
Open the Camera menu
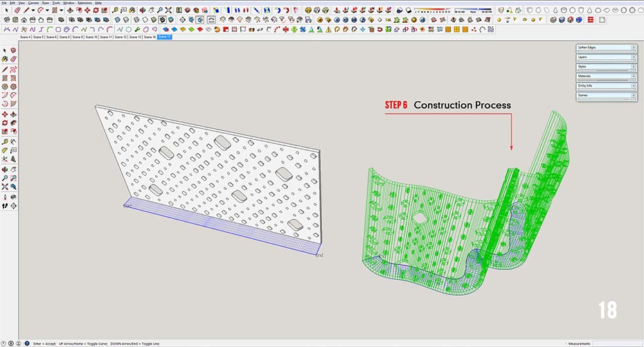pos(33,3)
